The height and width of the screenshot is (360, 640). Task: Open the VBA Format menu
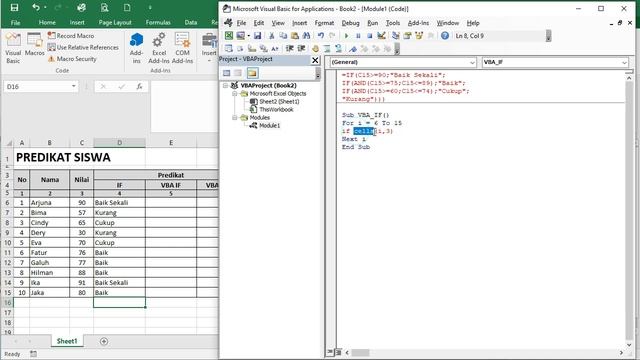[324, 23]
